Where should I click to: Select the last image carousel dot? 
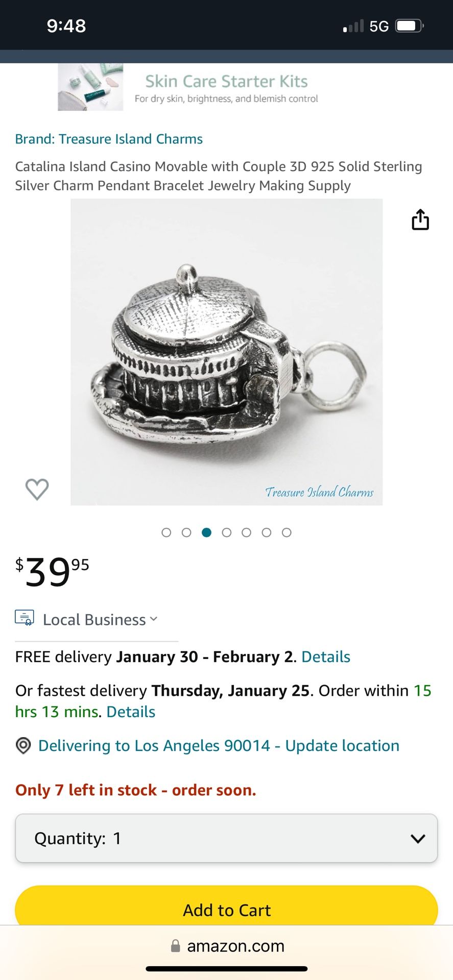point(287,532)
